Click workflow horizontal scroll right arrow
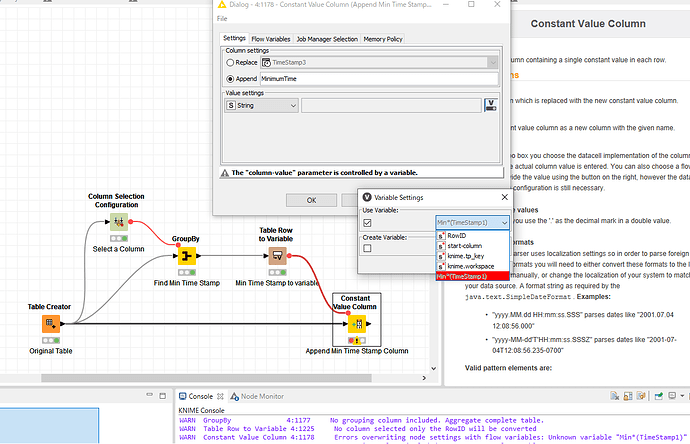Screen dimensions: 690x444 point(424,378)
